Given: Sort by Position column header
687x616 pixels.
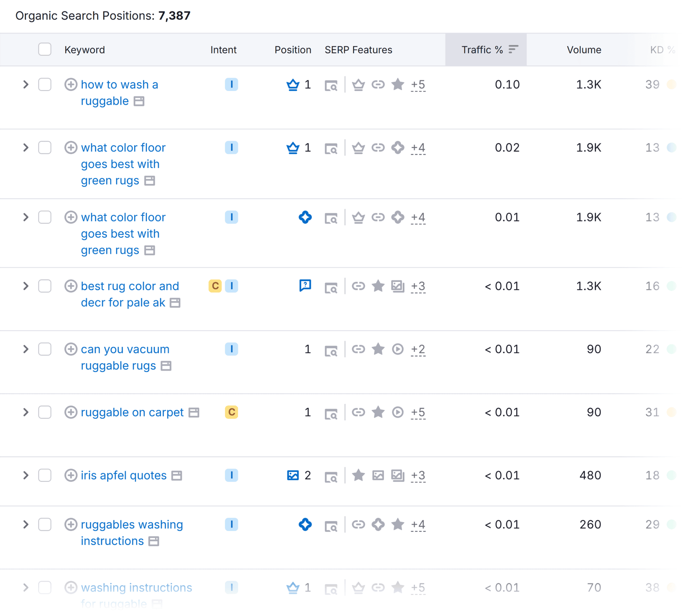Looking at the screenshot, I should click(293, 50).
